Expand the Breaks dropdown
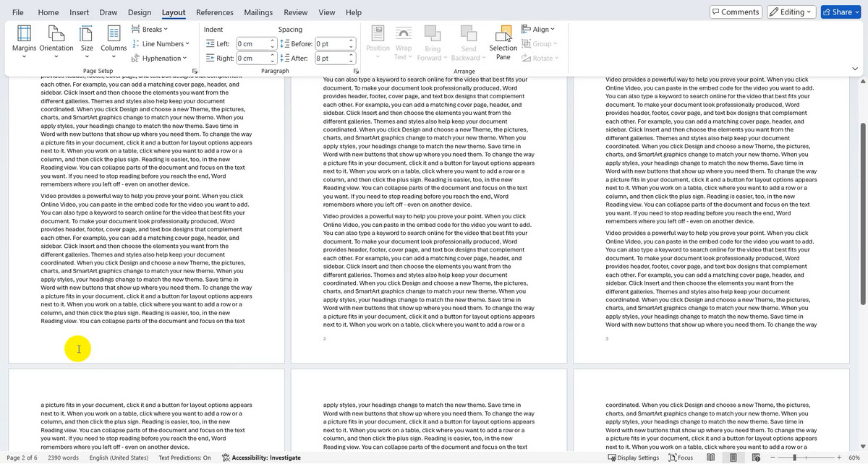 [x=150, y=30]
